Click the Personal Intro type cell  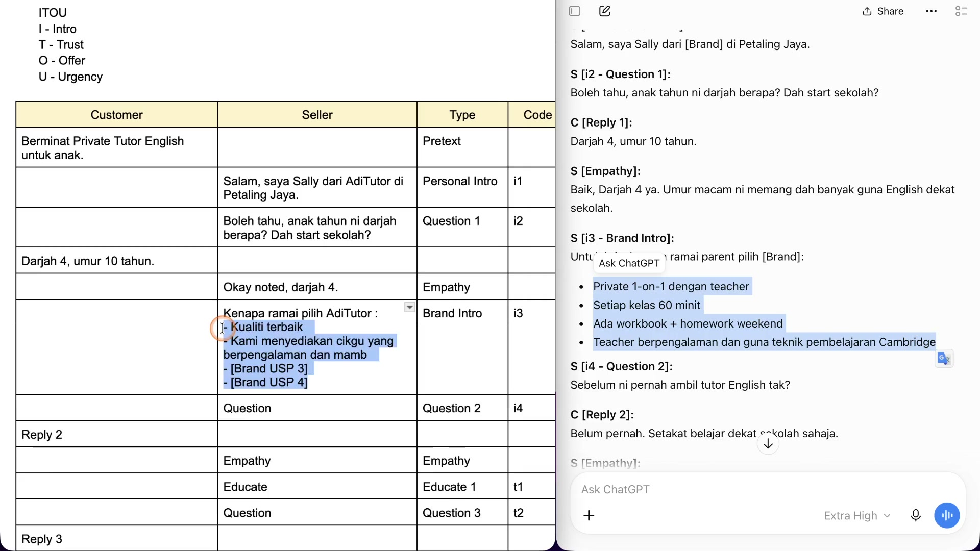(x=462, y=188)
